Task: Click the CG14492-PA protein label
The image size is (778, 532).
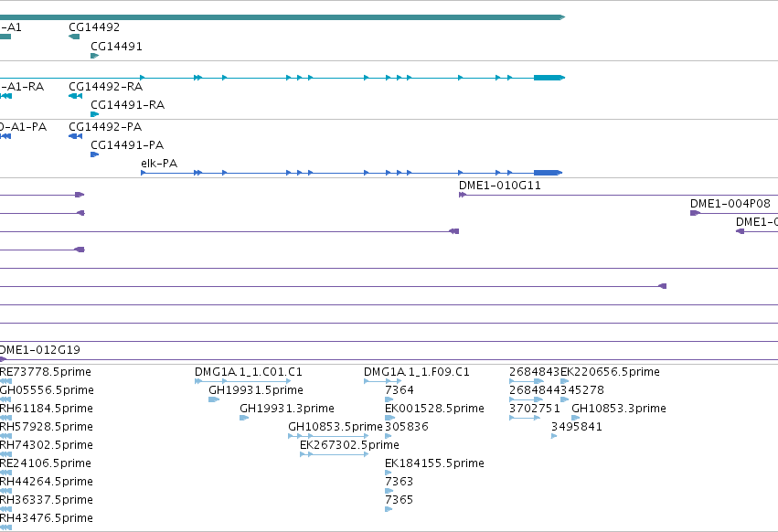Action: tap(105, 127)
